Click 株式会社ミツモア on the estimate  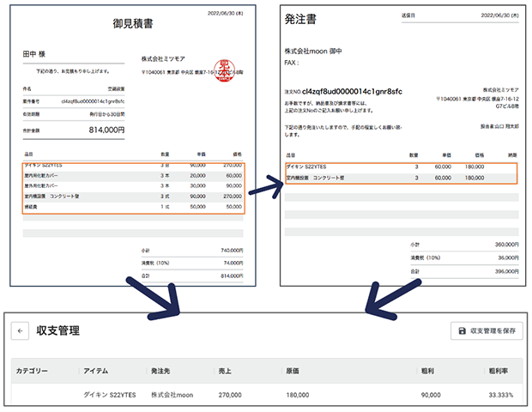(163, 58)
